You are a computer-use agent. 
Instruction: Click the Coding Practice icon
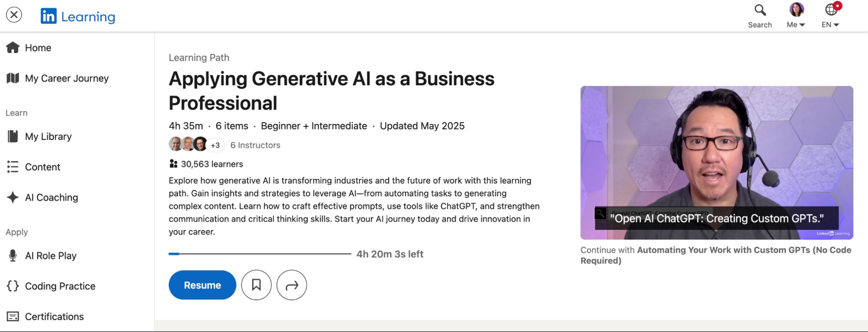(x=13, y=286)
